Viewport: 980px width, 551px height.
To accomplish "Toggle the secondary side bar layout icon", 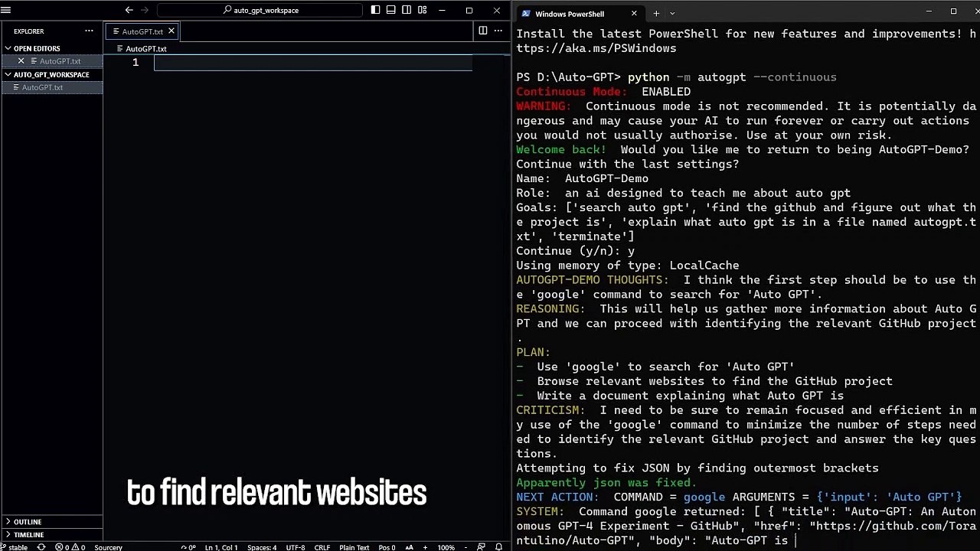I will [407, 10].
